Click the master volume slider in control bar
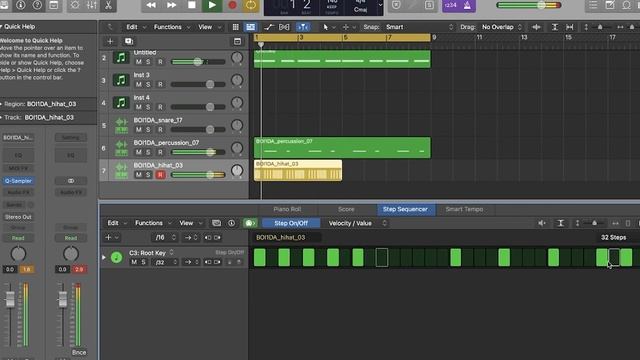This screenshot has width=640, height=360. (x=529, y=5)
